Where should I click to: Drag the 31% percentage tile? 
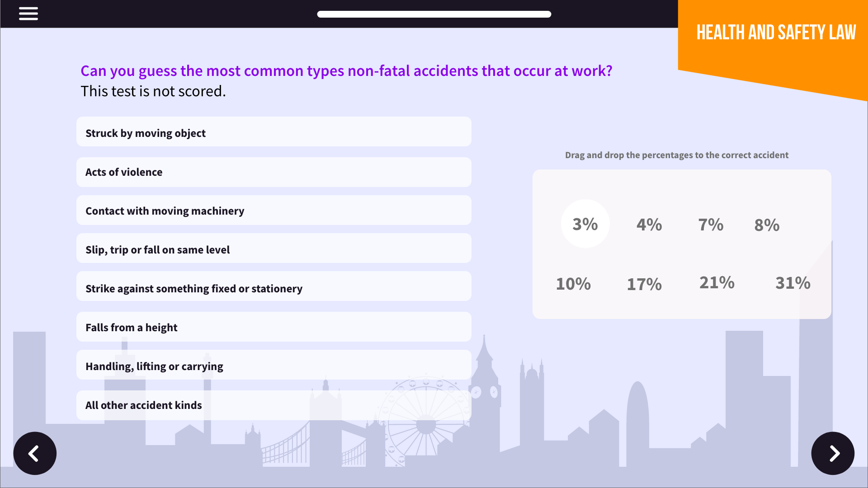point(793,283)
